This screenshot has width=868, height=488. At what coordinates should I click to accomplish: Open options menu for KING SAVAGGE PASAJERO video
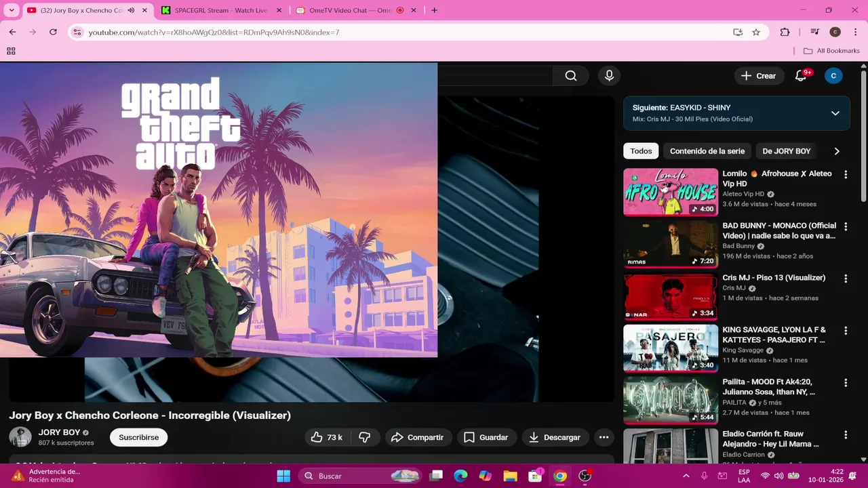point(846,331)
